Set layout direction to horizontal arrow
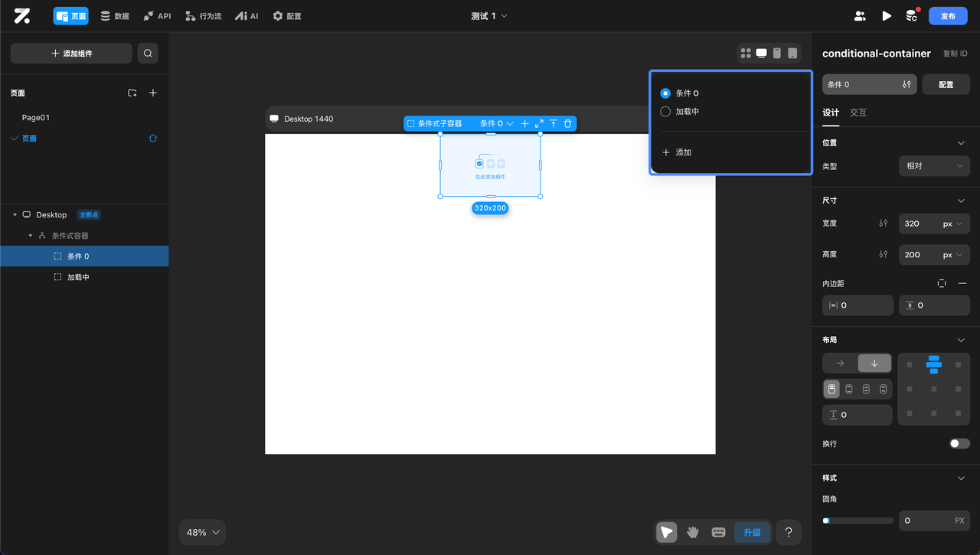 840,363
